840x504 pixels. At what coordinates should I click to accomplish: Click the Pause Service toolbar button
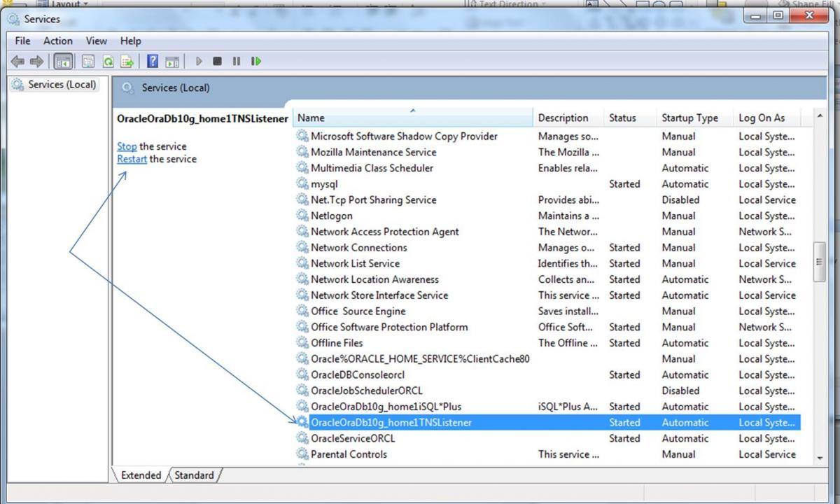(237, 62)
